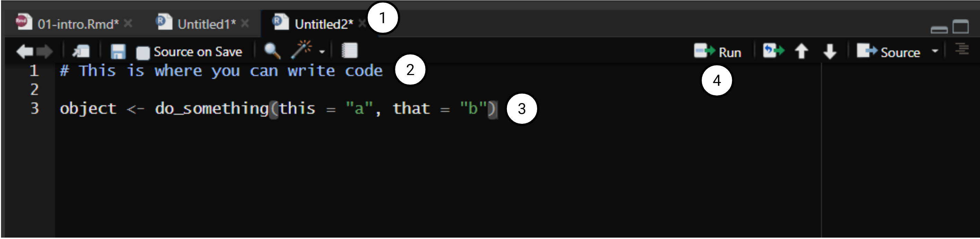The height and width of the screenshot is (239, 980).
Task: Click the back navigation arrow icon
Action: 25,51
